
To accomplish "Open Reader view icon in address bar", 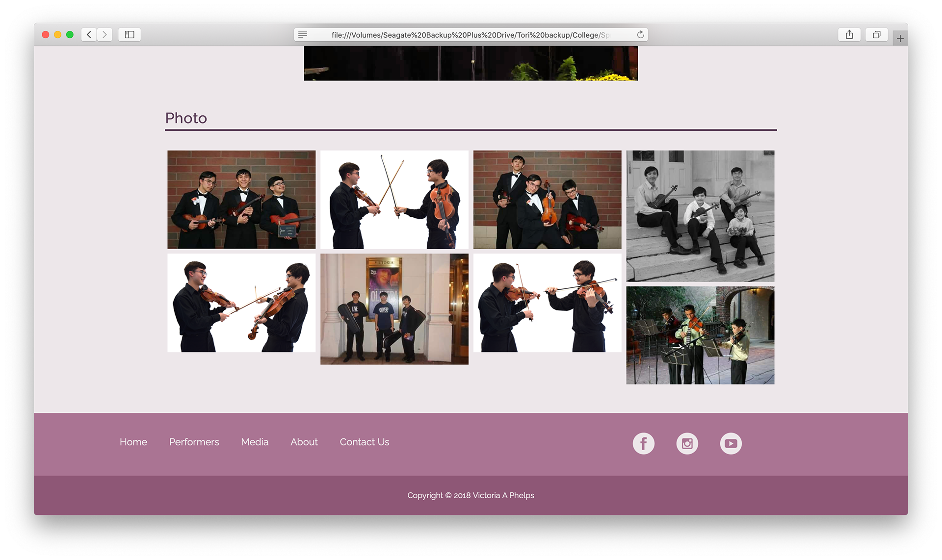I will click(303, 34).
